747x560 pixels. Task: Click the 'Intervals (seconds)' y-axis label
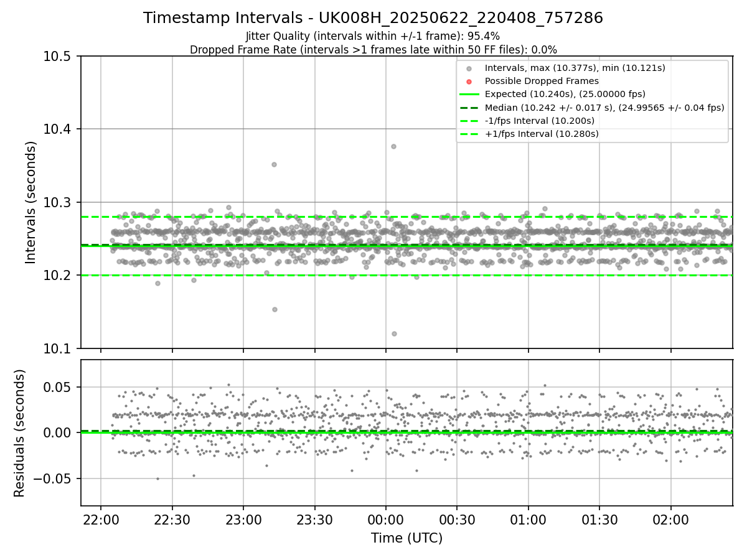tap(31, 202)
